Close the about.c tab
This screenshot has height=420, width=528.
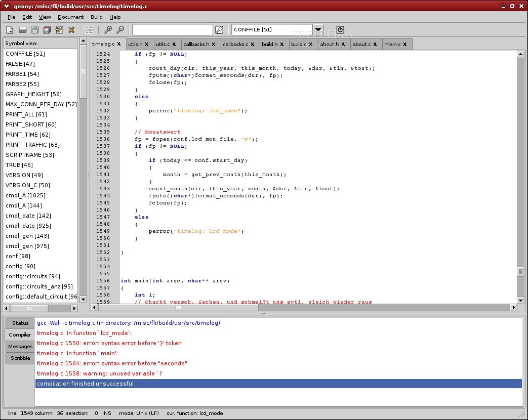pyautogui.click(x=375, y=44)
